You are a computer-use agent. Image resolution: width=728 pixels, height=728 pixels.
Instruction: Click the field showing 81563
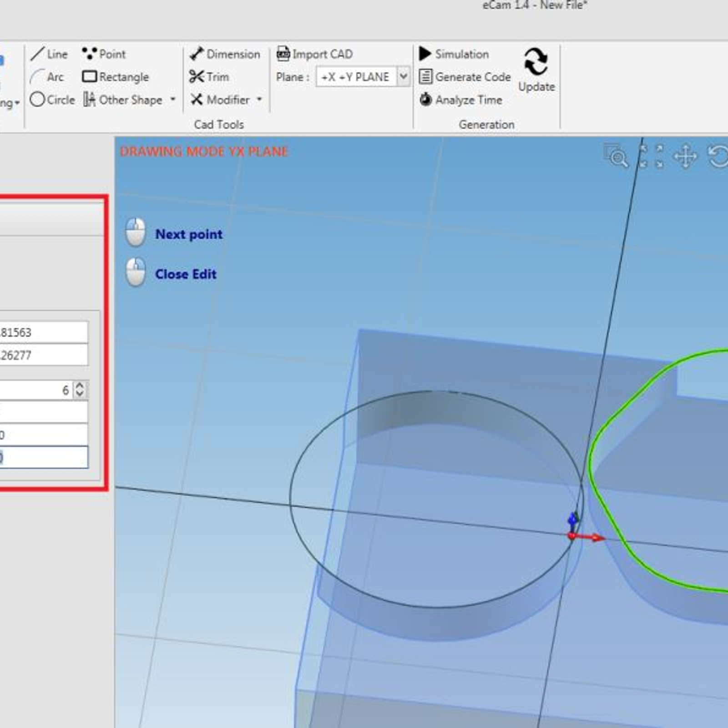pos(44,332)
